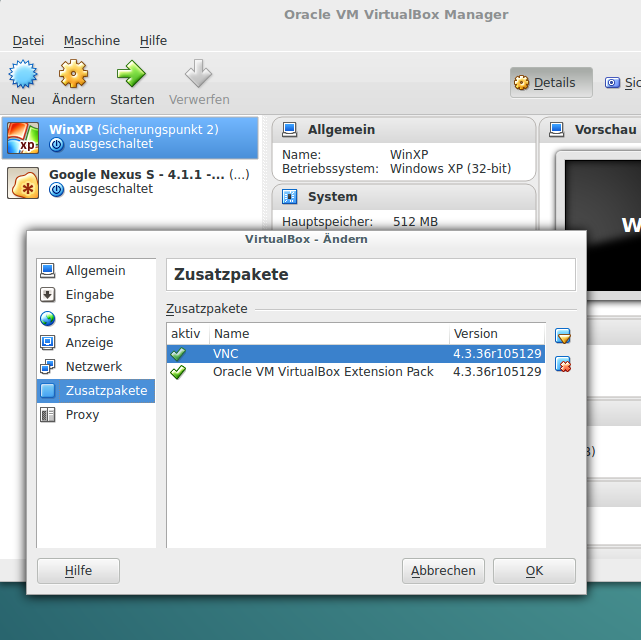Click the VNC version 4.3.36r105129 cell
This screenshot has width=641, height=640.
point(497,354)
